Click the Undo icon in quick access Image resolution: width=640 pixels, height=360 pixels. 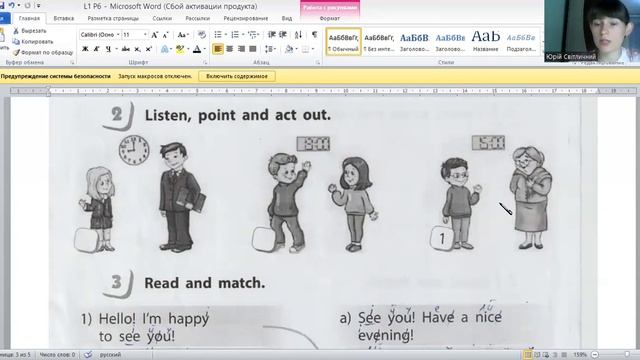11,5
